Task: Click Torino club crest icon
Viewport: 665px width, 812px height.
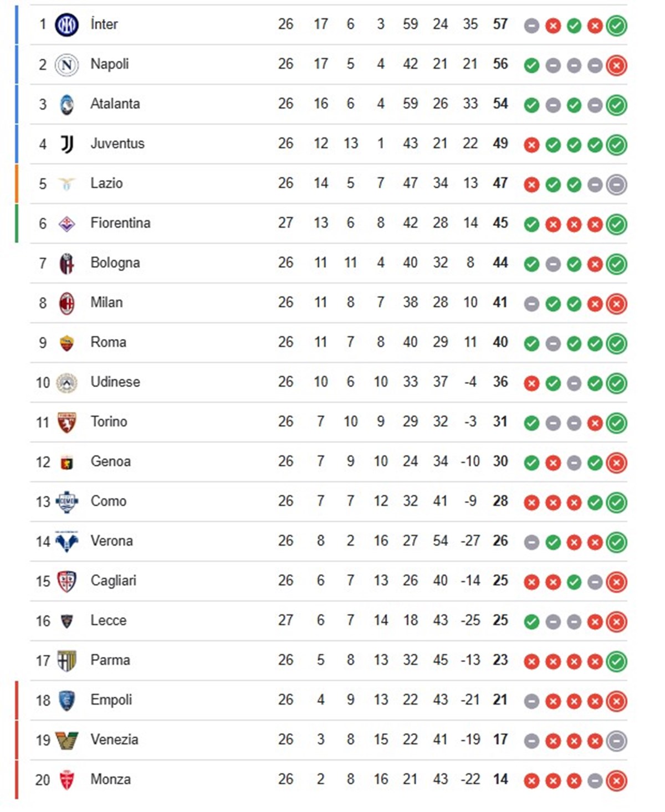Action: (66, 423)
